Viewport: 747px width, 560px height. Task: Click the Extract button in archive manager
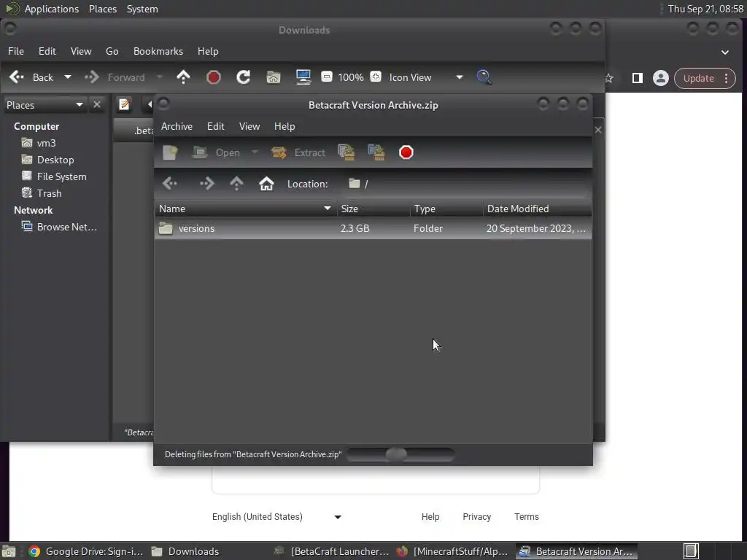pyautogui.click(x=298, y=152)
